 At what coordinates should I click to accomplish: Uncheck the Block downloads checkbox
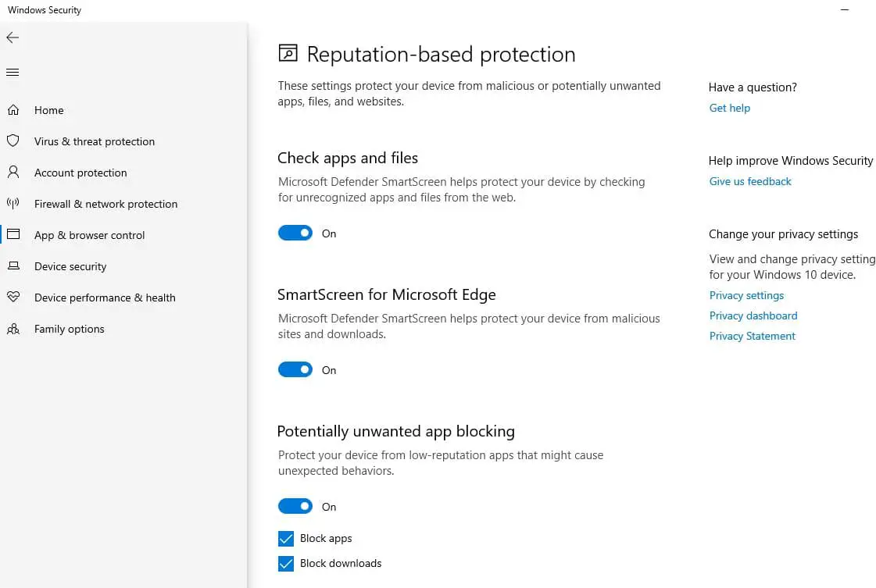pyautogui.click(x=286, y=564)
